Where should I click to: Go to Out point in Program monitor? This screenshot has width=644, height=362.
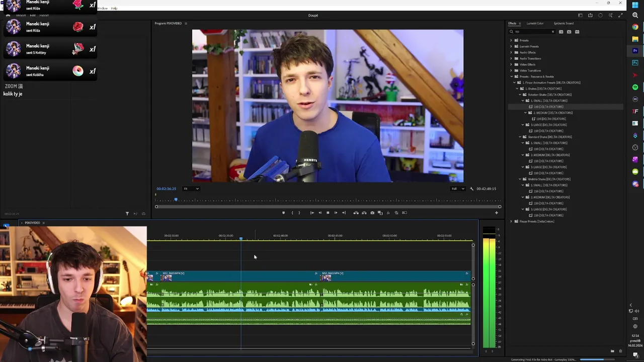tap(344, 213)
